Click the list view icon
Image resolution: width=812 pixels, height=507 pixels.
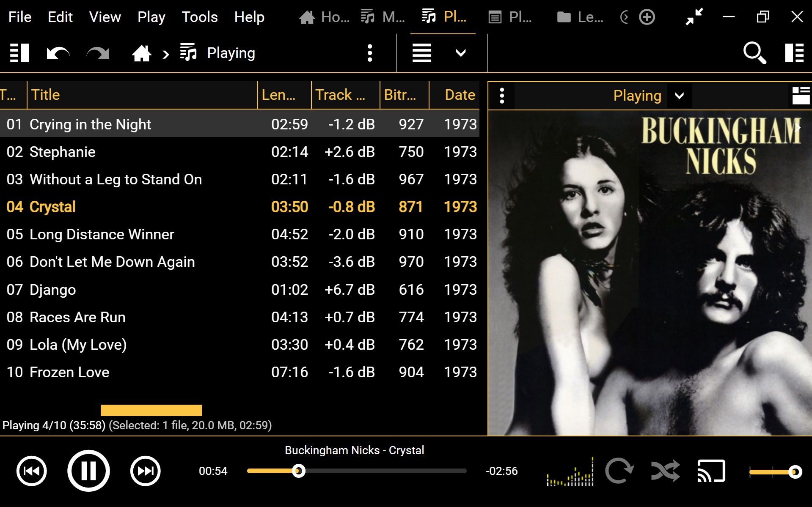[422, 53]
